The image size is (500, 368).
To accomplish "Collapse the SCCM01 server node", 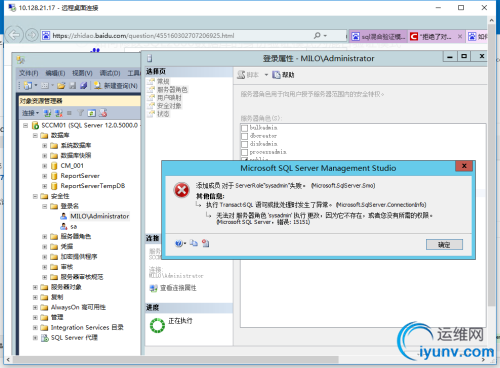I will [x=25, y=125].
